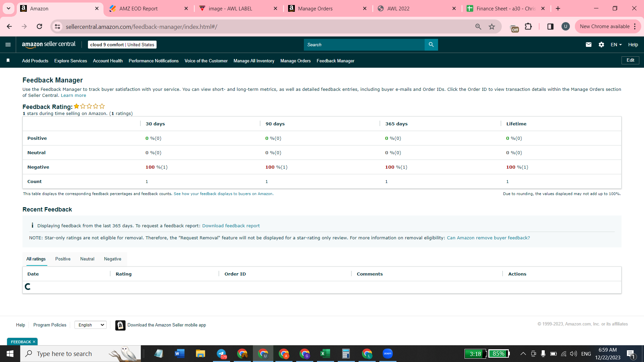Click the zoom magnifier icon in address bar
This screenshot has height=362, width=644.
[478, 26]
